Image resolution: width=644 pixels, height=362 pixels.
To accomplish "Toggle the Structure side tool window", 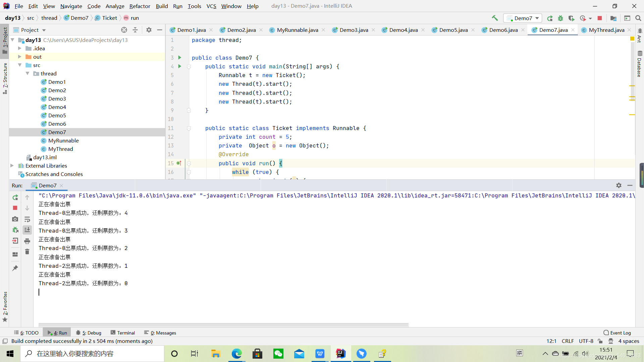I will point(5,79).
